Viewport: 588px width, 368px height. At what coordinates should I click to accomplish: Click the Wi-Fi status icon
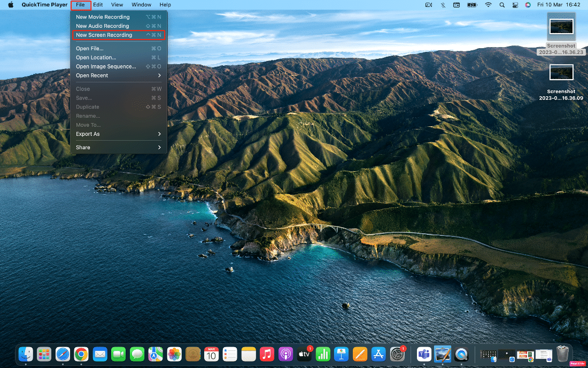click(x=488, y=5)
